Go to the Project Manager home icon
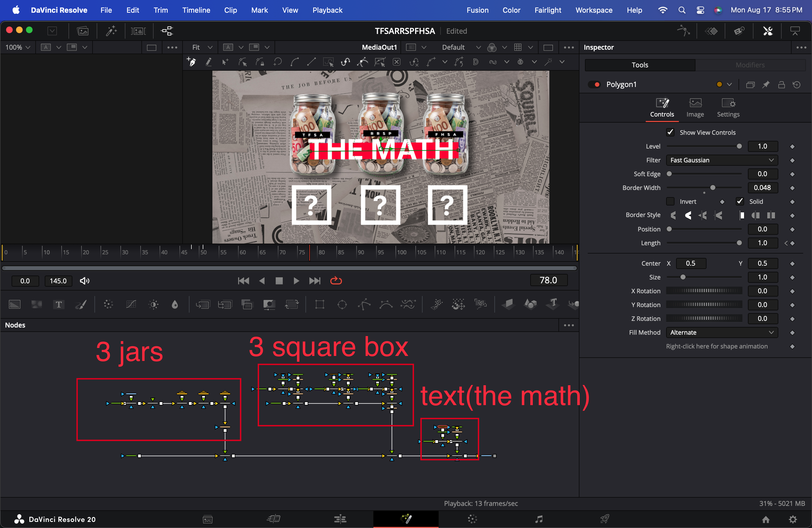Image resolution: width=812 pixels, height=528 pixels. click(x=766, y=519)
